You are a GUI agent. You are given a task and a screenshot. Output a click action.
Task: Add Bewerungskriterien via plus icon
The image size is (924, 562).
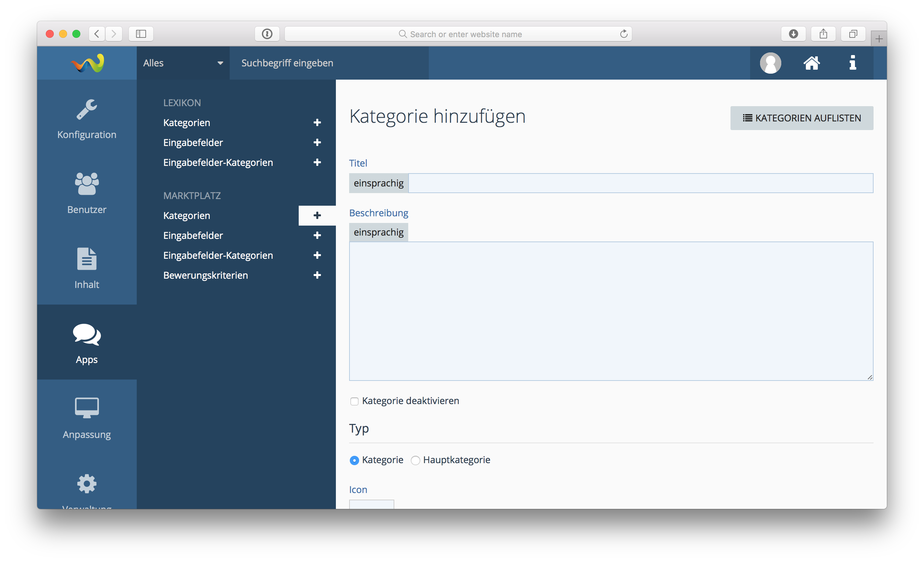tap(317, 275)
